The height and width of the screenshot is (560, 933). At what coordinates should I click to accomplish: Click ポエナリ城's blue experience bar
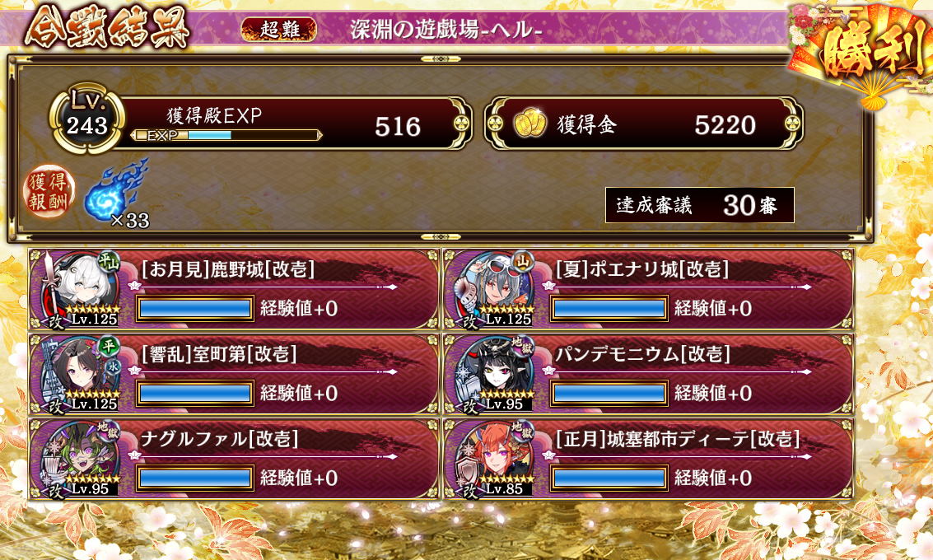[x=608, y=309]
